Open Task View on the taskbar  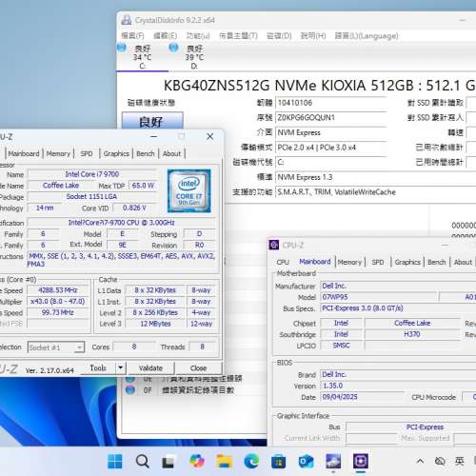(x=169, y=461)
